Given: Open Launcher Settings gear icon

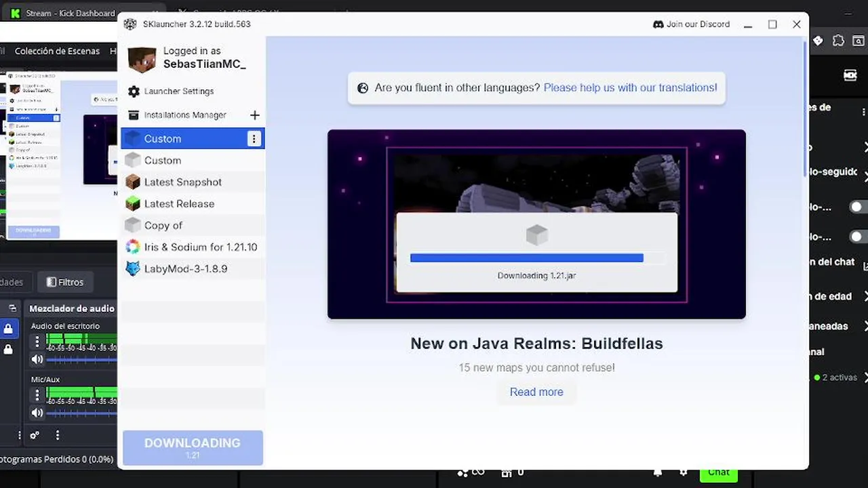Looking at the screenshot, I should click(x=134, y=91).
